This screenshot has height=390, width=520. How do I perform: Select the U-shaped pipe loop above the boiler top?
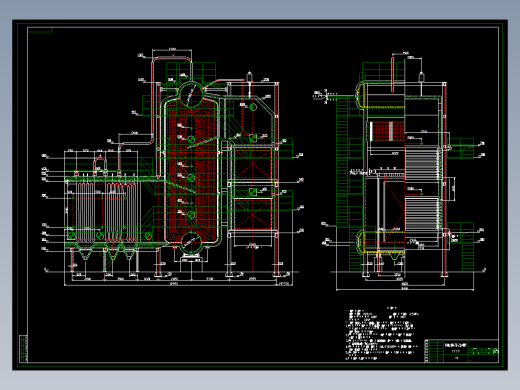click(x=172, y=70)
